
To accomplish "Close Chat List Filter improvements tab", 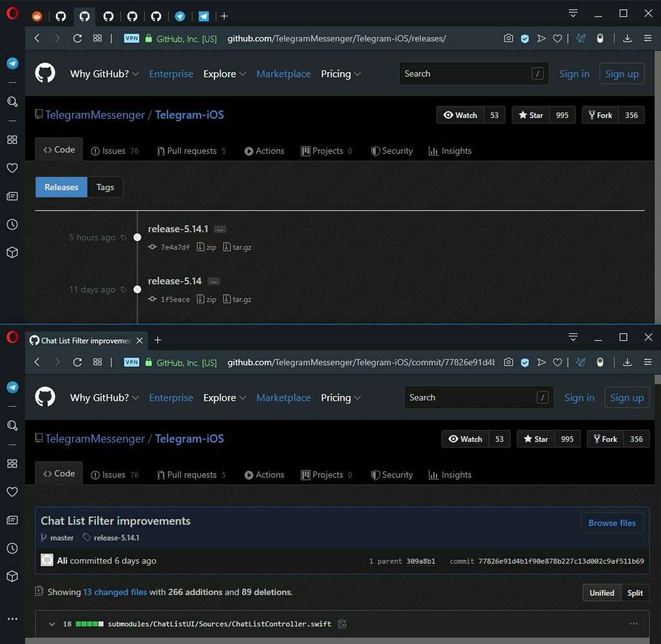I will point(139,340).
